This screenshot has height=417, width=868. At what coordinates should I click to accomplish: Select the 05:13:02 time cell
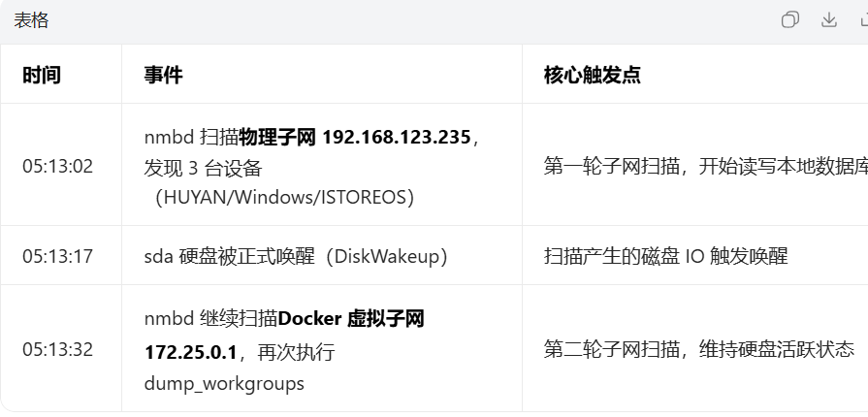58,166
